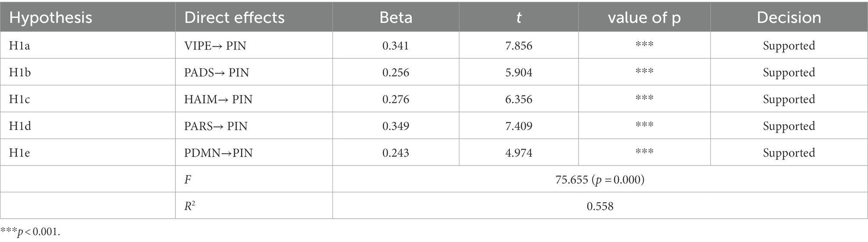Image resolution: width=868 pixels, height=242 pixels.
Task: Select the Supported decision for H1e
Action: [x=789, y=153]
